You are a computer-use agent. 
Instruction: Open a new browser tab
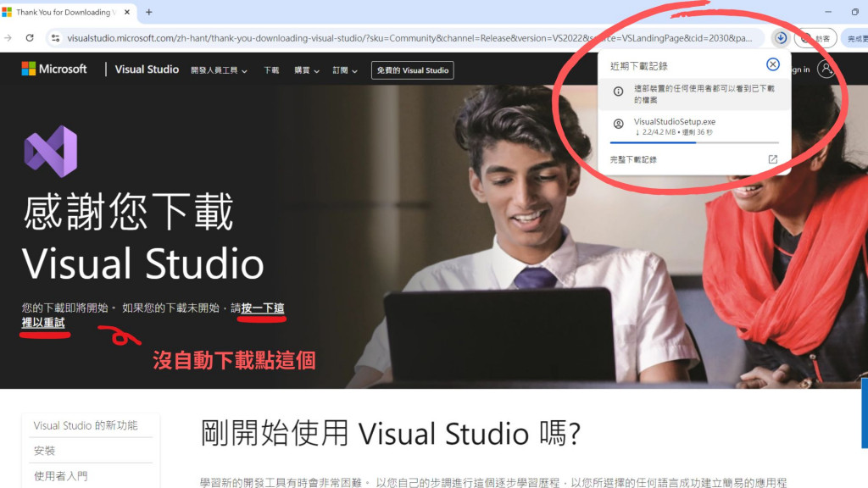coord(149,12)
